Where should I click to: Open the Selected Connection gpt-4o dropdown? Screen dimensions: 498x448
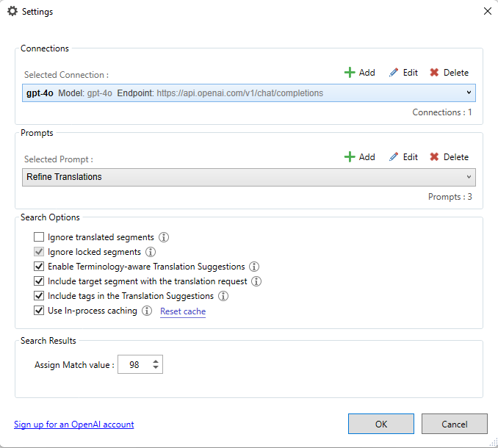tap(249, 93)
